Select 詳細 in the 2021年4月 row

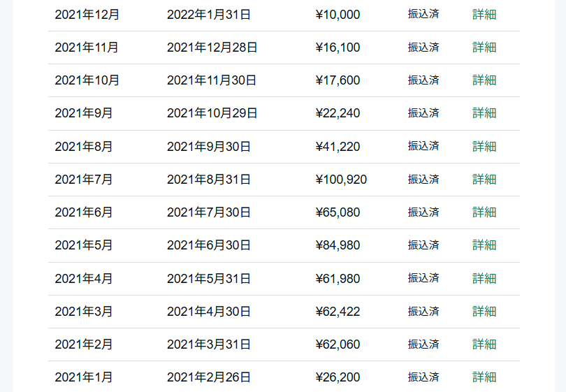(484, 279)
